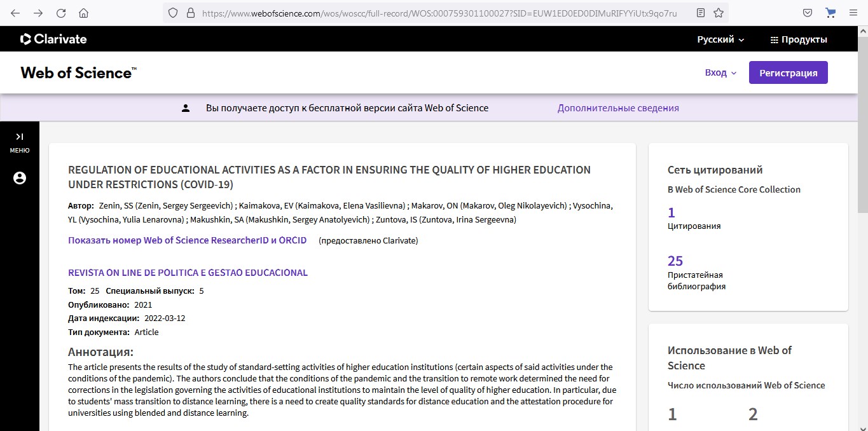
Task: Click the padlock site information icon
Action: point(189,13)
